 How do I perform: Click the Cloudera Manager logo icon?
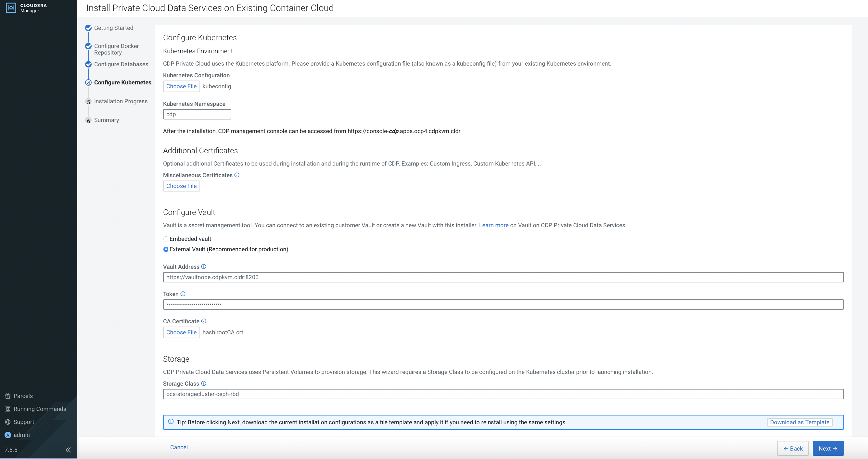click(x=11, y=8)
